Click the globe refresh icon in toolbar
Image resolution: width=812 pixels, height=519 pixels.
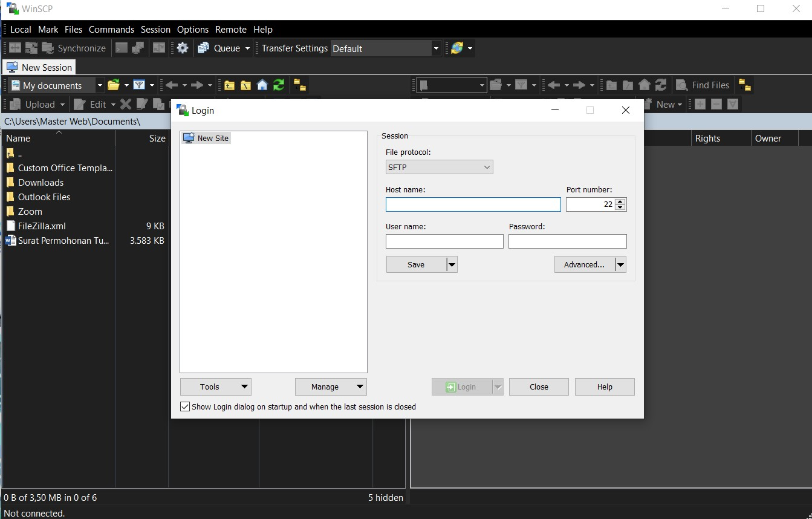coord(457,48)
